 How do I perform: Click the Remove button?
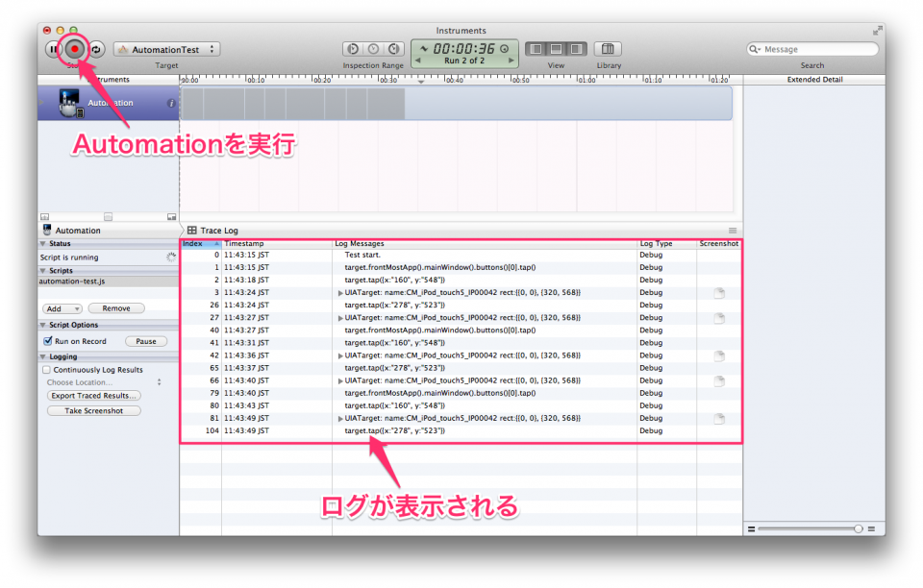coord(116,308)
